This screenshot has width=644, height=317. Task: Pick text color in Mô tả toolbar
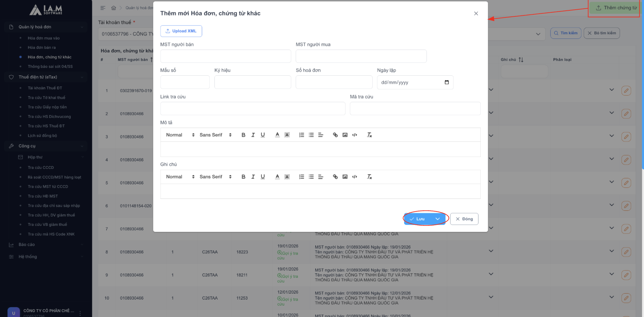[277, 135]
